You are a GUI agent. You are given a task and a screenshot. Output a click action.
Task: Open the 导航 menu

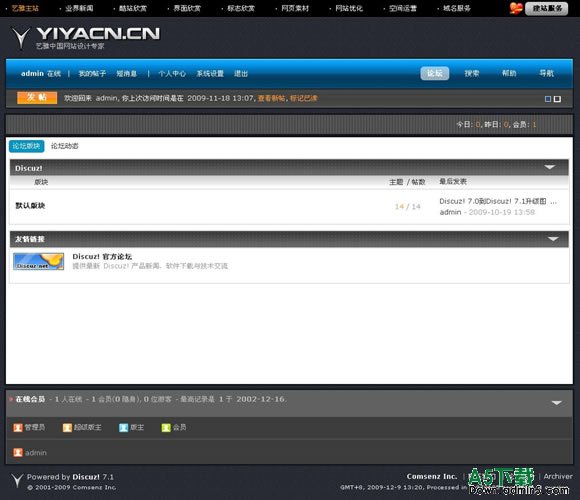click(x=546, y=73)
